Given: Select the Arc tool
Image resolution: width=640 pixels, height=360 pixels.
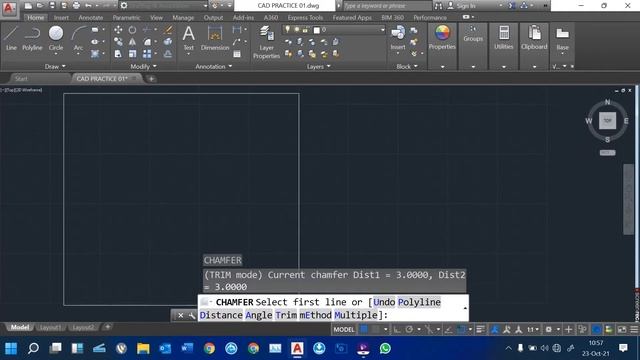Looking at the screenshot, I should 78,38.
